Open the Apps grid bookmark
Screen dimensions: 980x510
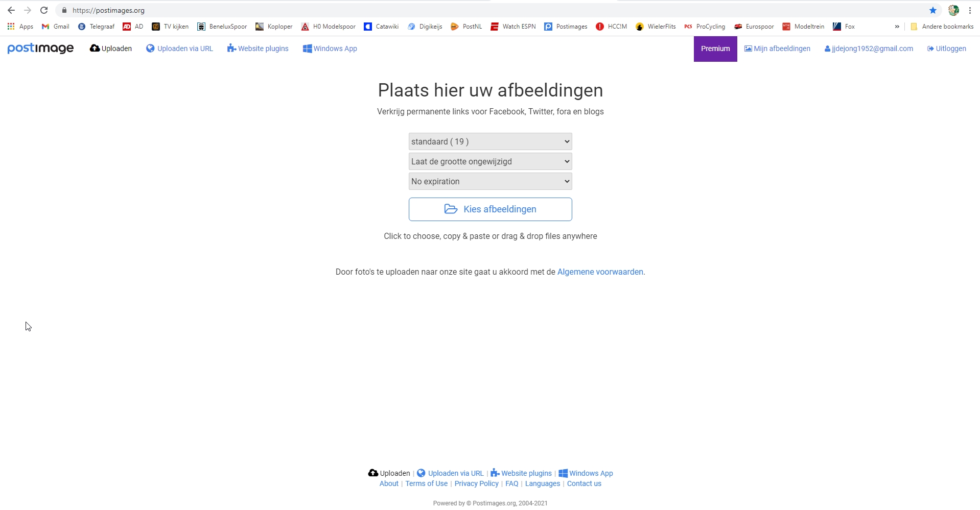(20, 27)
